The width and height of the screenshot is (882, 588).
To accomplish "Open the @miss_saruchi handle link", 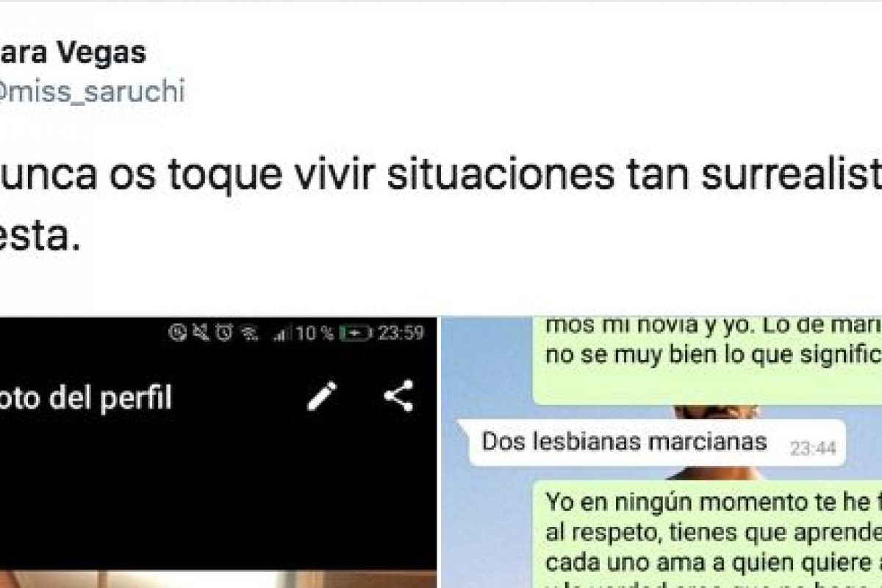I will tap(92, 92).
